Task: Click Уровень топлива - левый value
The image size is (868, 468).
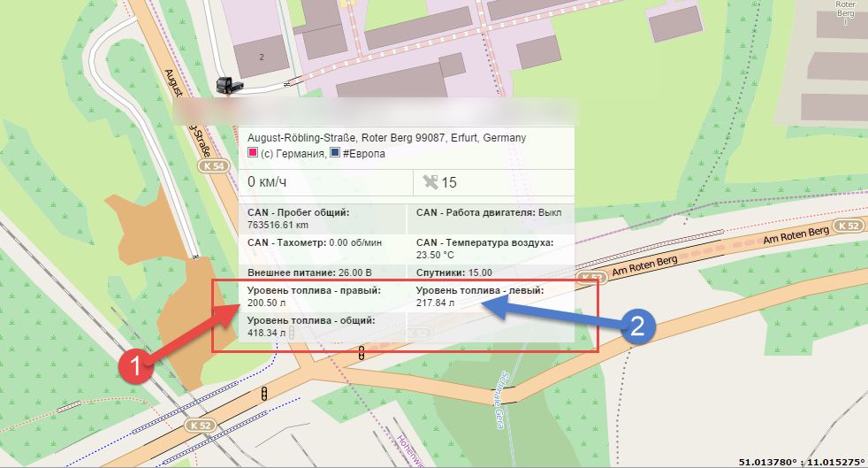Action: point(435,303)
